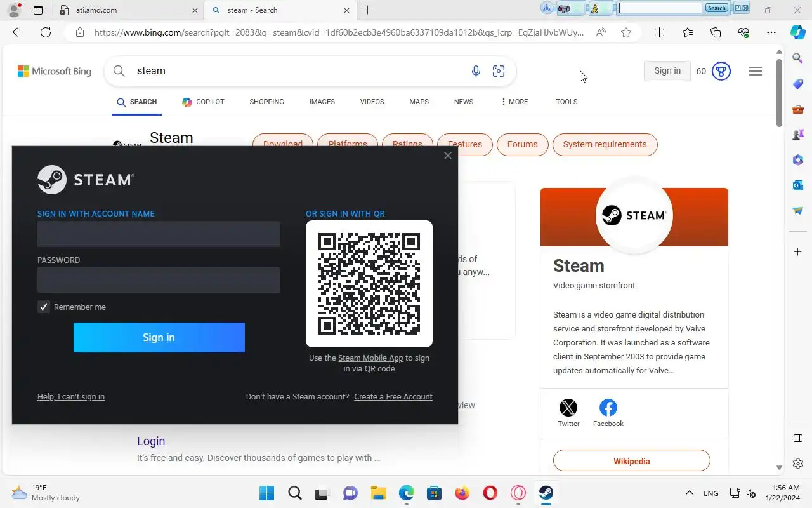Toggle the Remember me checkbox
Viewport: 812px width, 508px height.
click(x=44, y=307)
